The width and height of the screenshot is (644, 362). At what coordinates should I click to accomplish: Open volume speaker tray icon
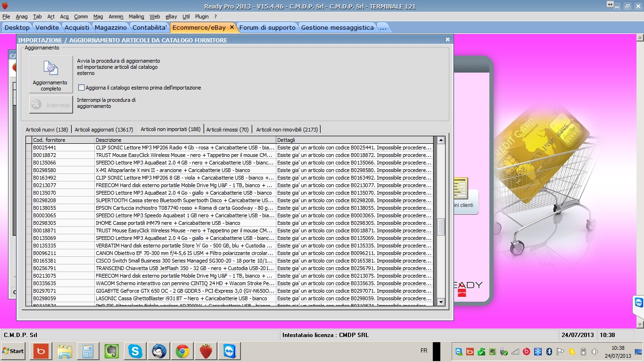pos(594,352)
